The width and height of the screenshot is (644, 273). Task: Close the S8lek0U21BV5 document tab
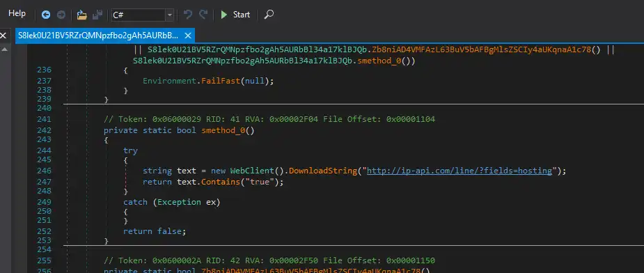pyautogui.click(x=187, y=36)
